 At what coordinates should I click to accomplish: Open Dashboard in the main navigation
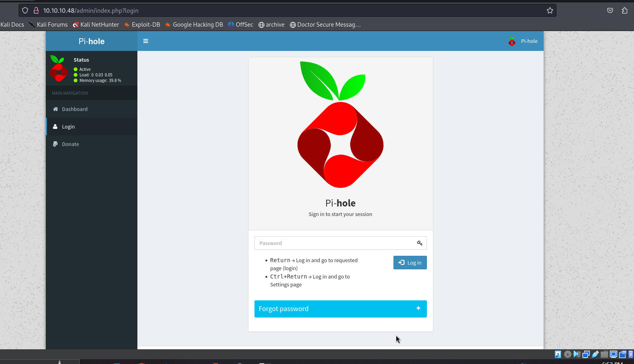click(74, 109)
